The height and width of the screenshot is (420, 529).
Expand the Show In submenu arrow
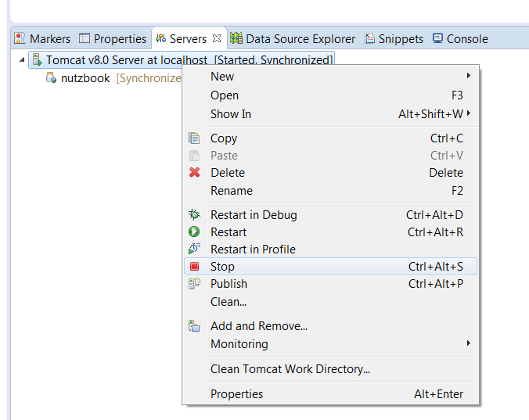click(468, 113)
